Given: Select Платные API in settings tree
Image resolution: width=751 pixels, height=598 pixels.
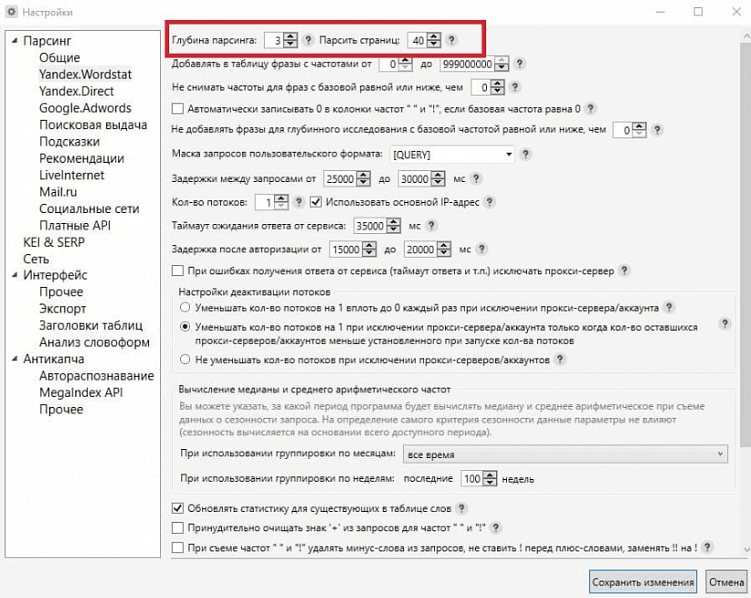Looking at the screenshot, I should [x=75, y=225].
